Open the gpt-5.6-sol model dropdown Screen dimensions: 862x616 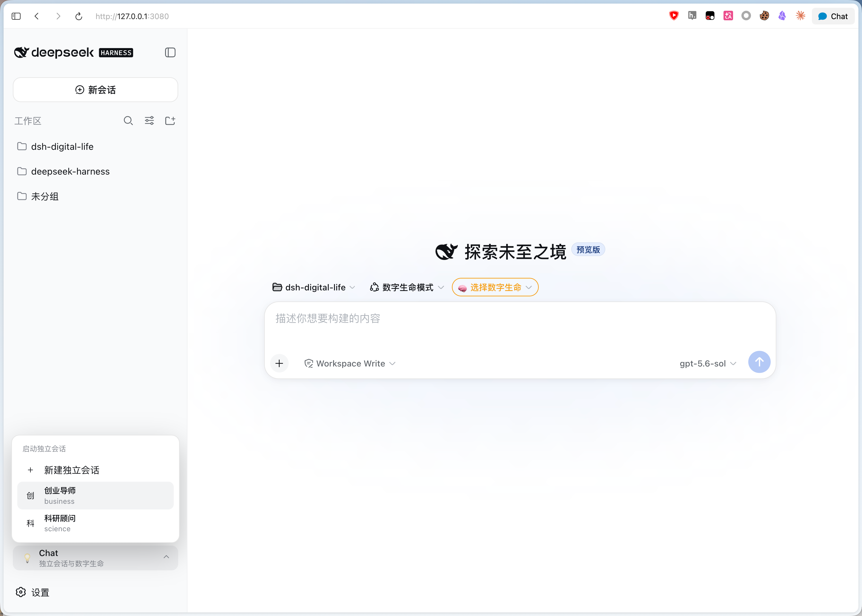708,364
